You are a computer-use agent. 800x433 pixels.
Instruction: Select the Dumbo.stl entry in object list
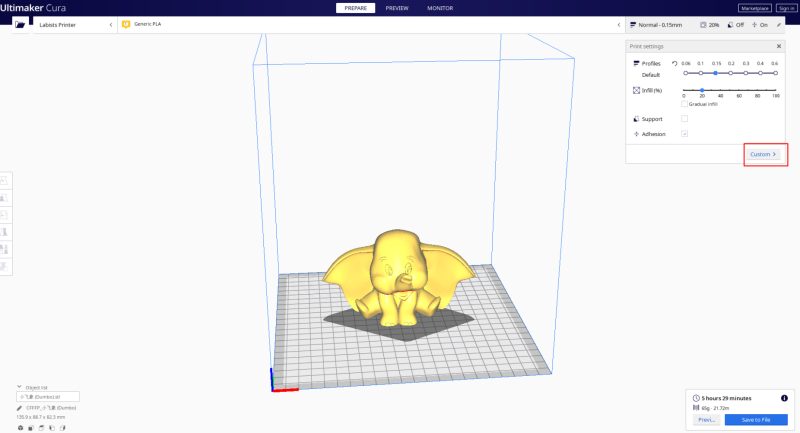click(x=48, y=397)
